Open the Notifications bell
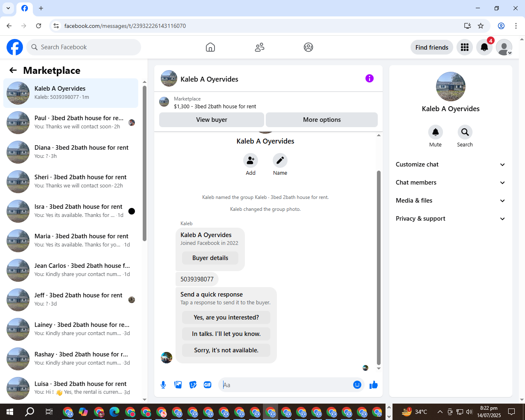 click(484, 47)
